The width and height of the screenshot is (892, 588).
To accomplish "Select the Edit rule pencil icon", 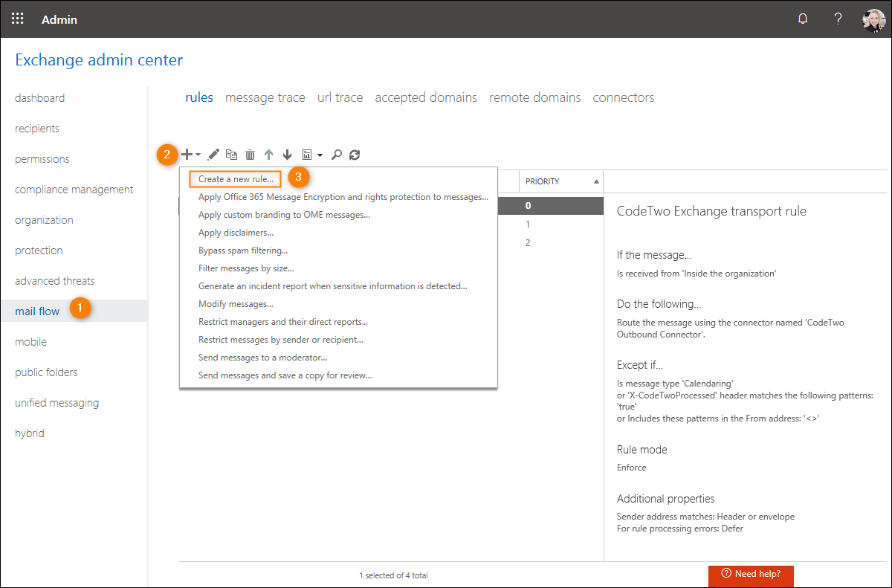I will [214, 154].
